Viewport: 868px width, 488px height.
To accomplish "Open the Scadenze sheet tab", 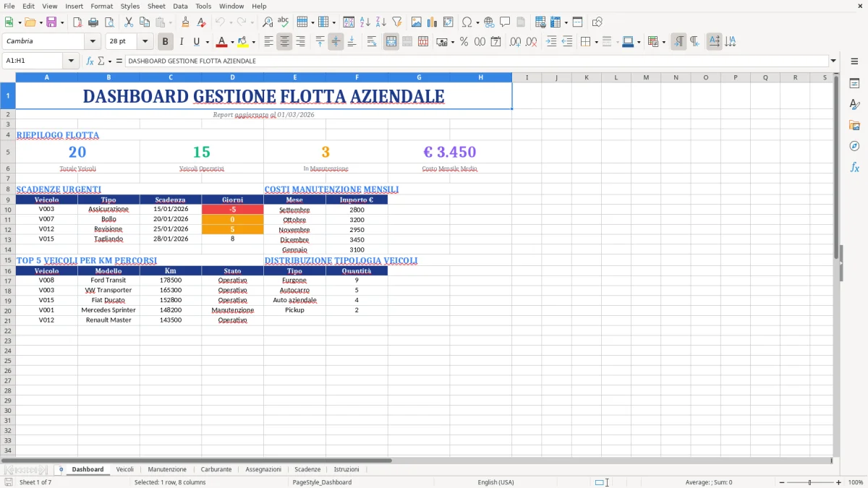I will pyautogui.click(x=307, y=468).
